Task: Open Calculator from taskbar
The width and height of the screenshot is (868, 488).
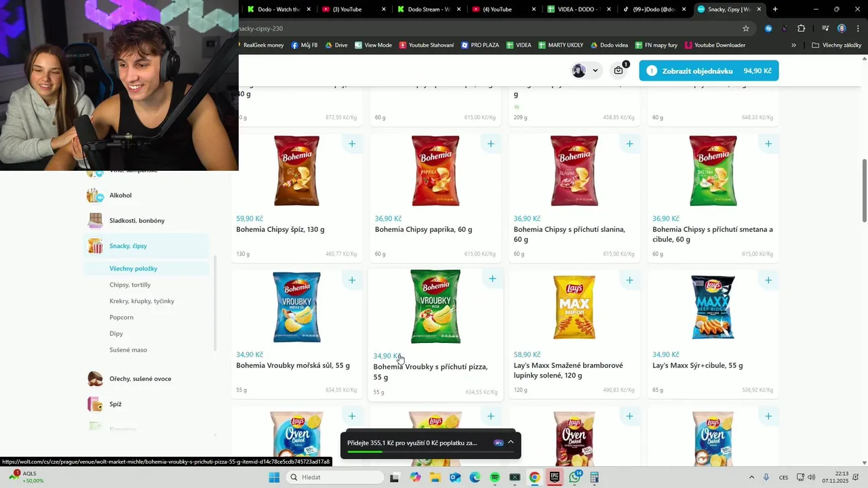Action: pos(594,477)
